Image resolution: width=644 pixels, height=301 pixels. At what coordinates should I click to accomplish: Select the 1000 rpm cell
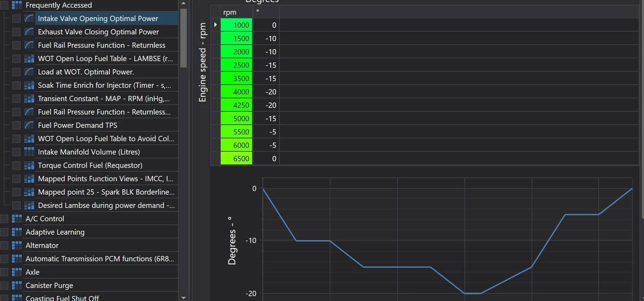236,25
